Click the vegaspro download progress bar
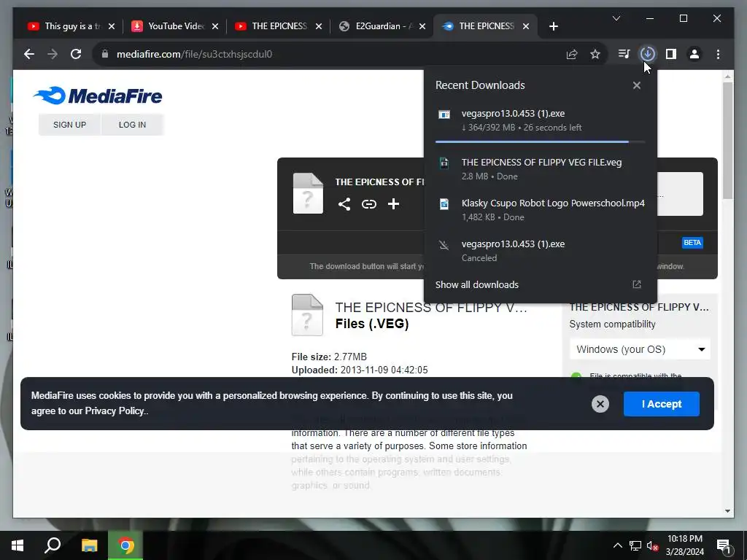Viewport: 747px width, 560px height. pos(541,142)
